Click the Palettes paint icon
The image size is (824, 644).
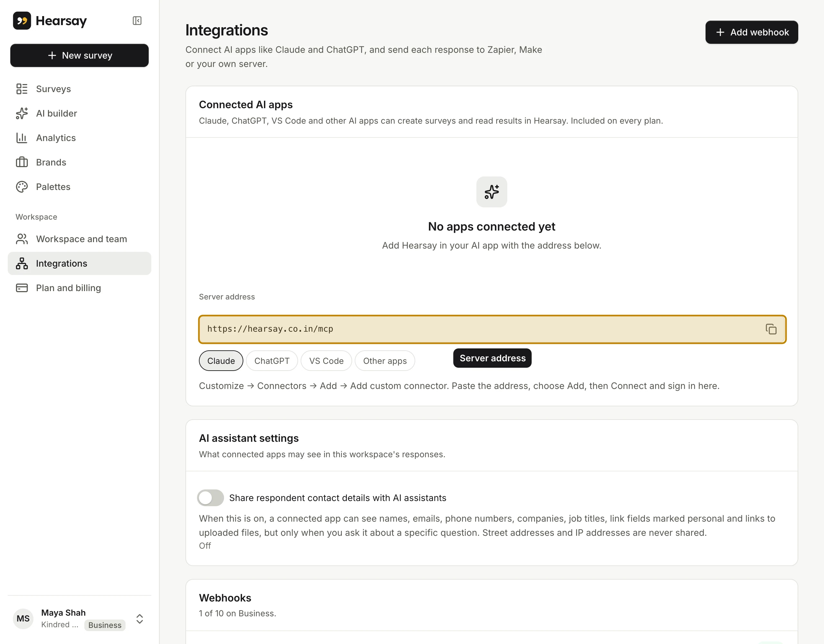pos(22,187)
